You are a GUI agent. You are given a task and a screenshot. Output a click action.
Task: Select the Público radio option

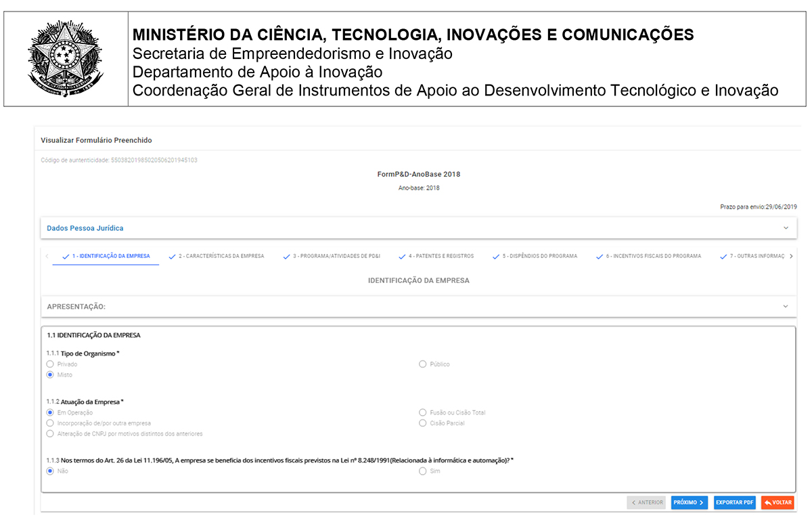coord(423,364)
